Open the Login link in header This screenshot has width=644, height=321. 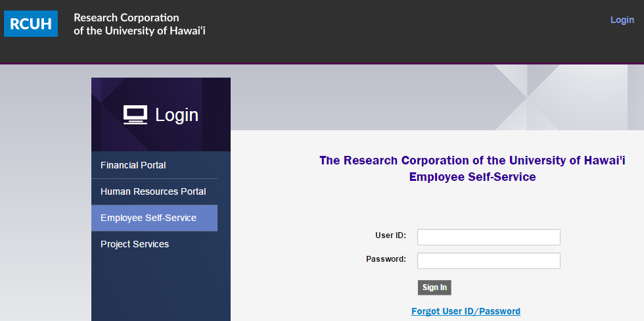[x=622, y=20]
